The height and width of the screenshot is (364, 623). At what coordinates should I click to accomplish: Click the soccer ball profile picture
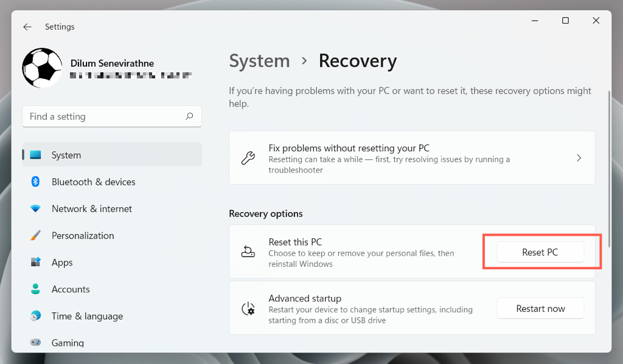tap(42, 68)
